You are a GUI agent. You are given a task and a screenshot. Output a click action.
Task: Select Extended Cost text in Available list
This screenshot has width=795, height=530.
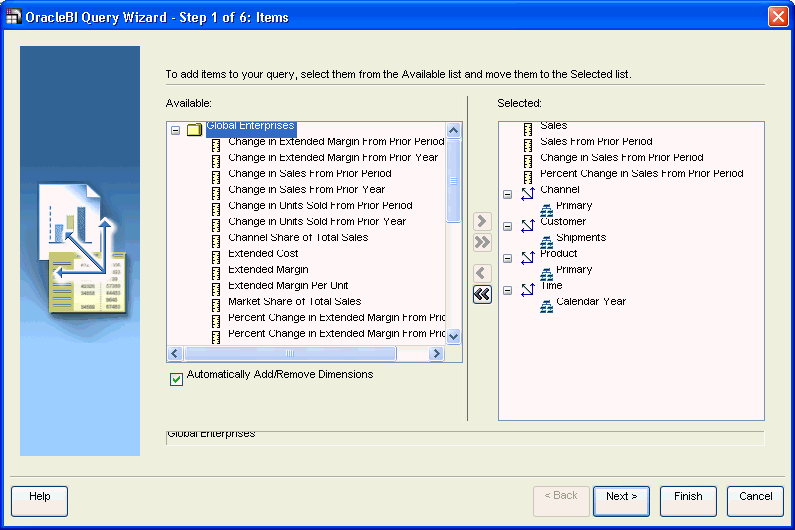[x=263, y=253]
